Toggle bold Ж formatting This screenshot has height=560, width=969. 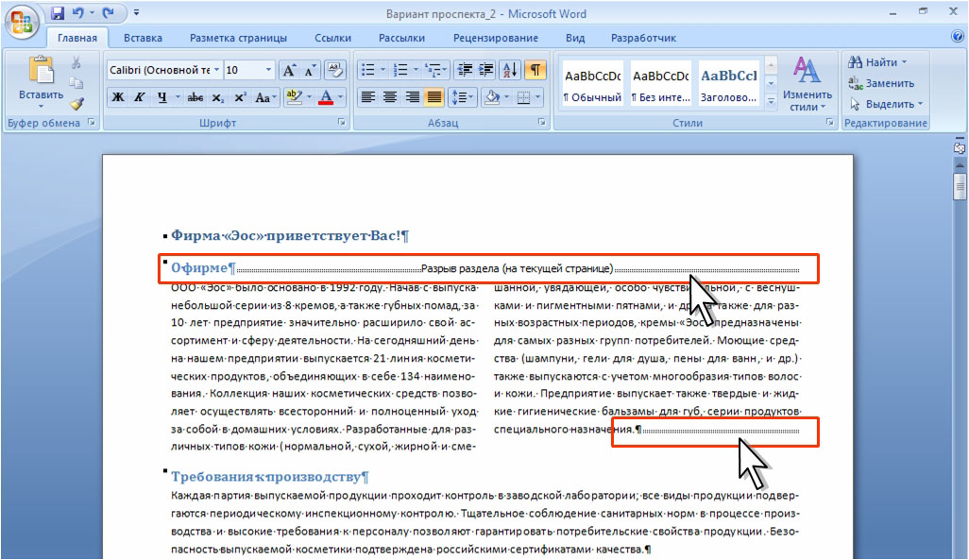118,97
